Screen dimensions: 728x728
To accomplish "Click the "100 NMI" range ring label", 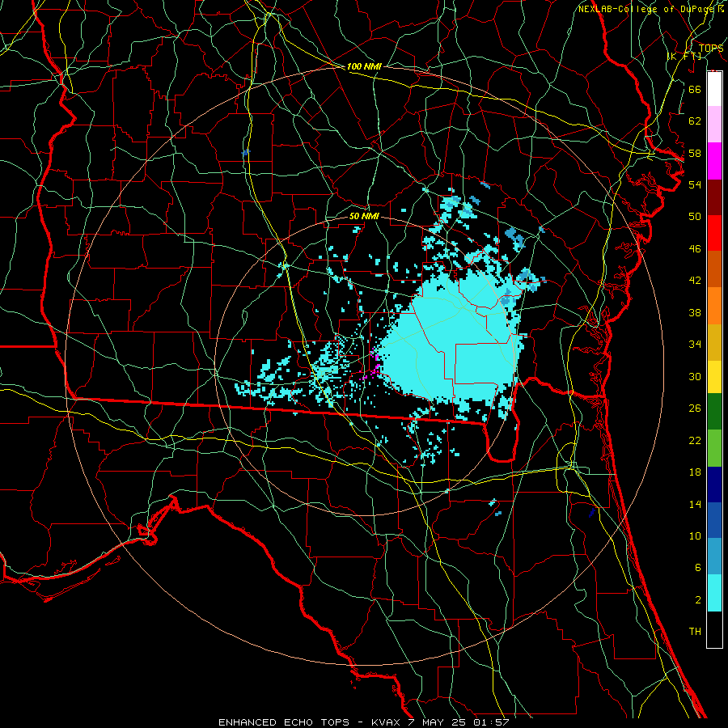I will [364, 66].
